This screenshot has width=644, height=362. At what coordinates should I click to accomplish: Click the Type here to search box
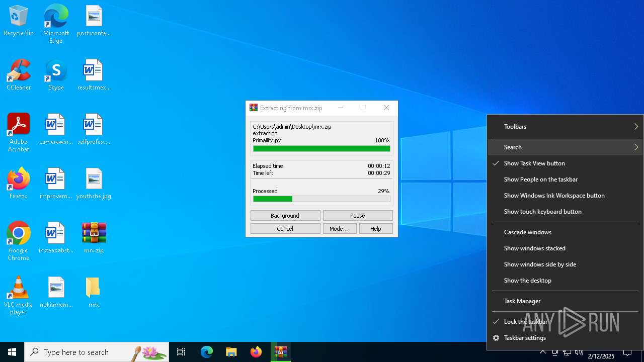pos(97,352)
